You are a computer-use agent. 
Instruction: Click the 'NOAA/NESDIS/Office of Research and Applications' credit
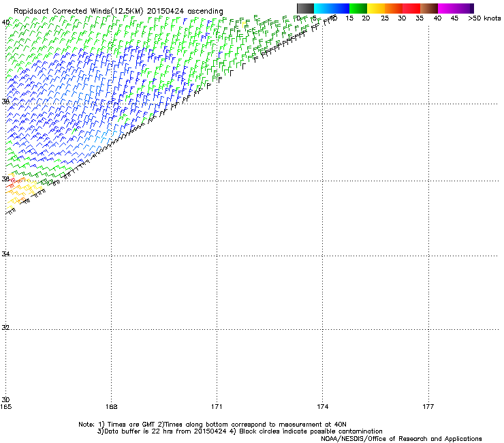tap(401, 439)
